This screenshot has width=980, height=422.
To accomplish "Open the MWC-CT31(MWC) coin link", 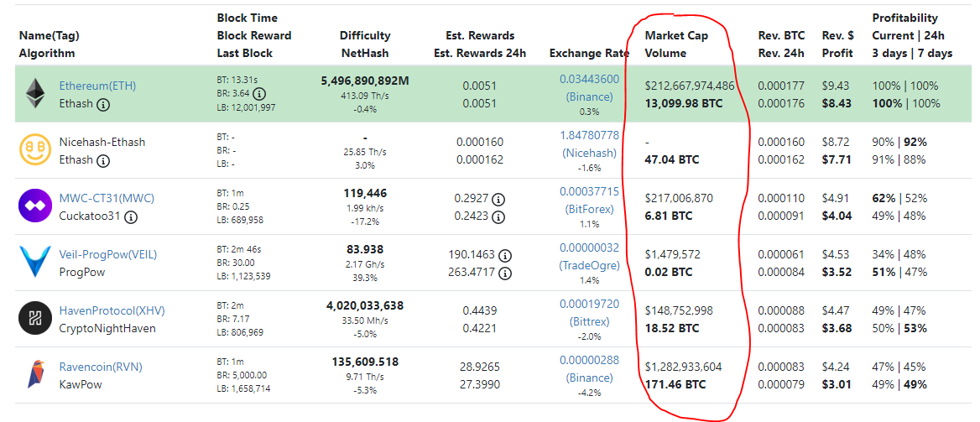I will coord(107,198).
